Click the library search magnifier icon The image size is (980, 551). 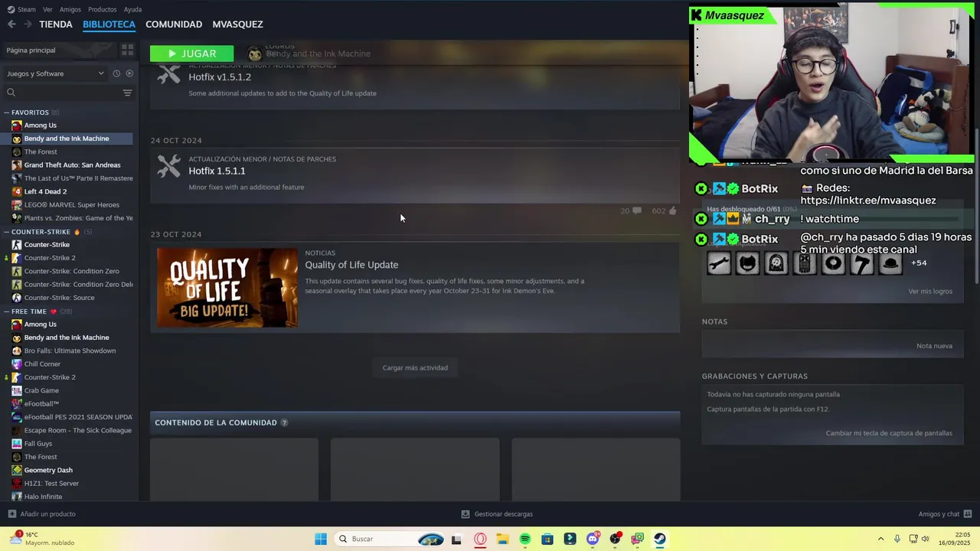(x=11, y=93)
